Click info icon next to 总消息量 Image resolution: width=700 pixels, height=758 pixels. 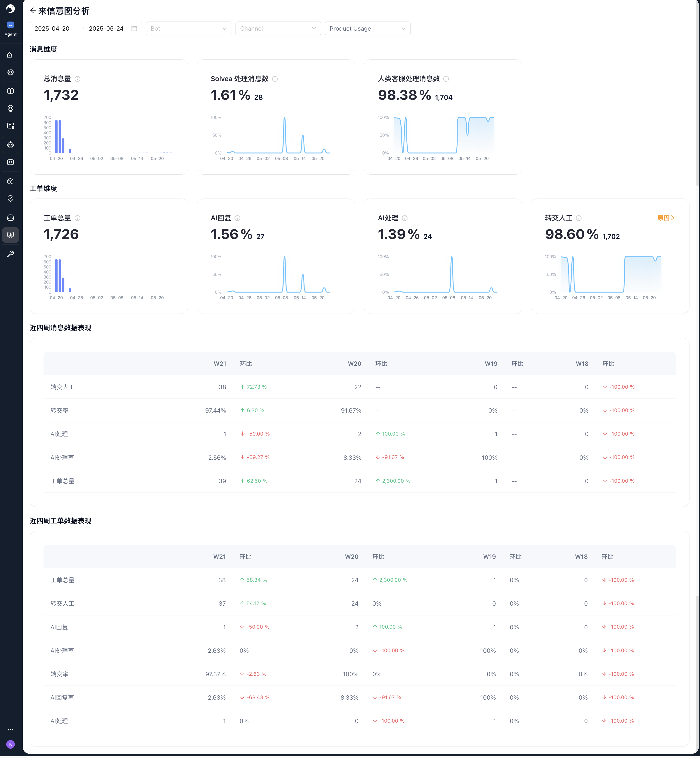pos(77,79)
